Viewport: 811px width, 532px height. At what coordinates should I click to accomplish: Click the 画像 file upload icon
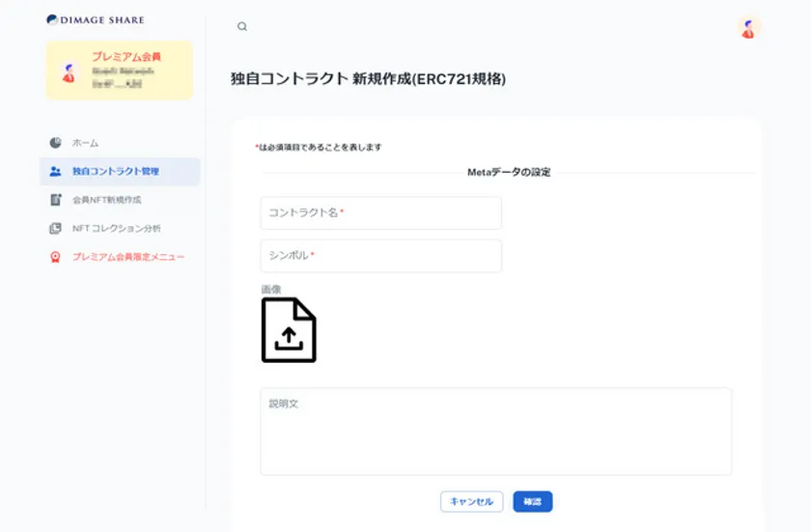pos(289,330)
